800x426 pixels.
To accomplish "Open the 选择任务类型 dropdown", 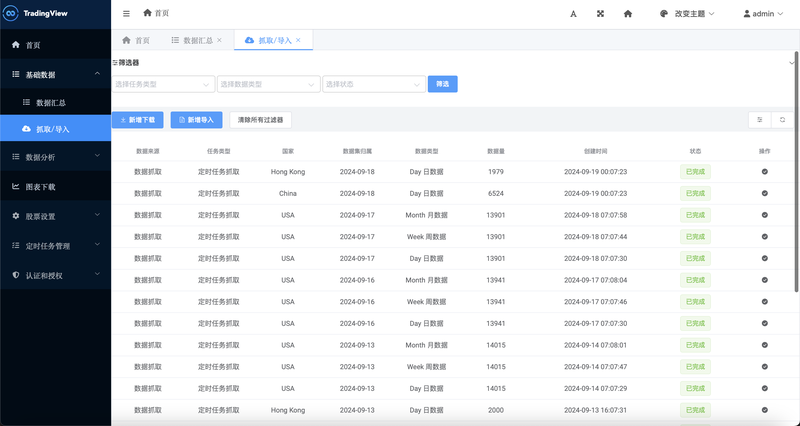I will tap(163, 84).
